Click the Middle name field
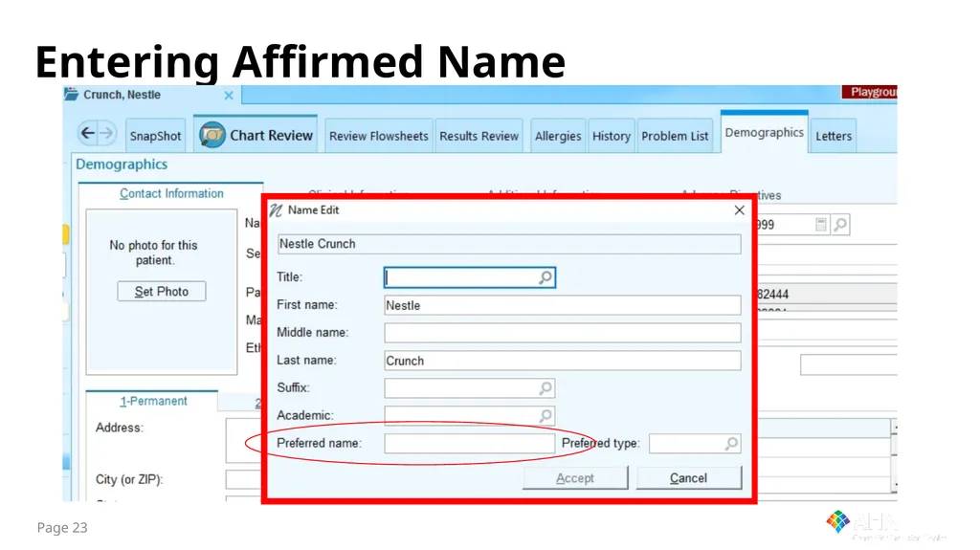 click(563, 333)
